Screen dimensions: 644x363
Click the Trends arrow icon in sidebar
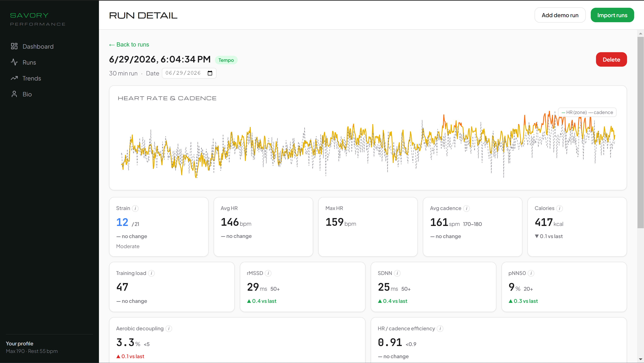pos(14,78)
